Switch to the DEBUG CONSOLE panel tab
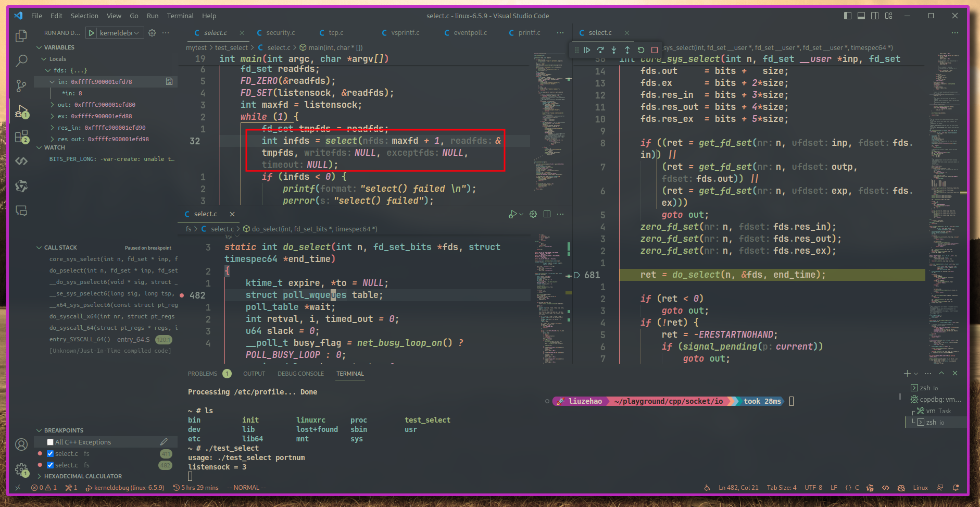The image size is (980, 507). (300, 374)
